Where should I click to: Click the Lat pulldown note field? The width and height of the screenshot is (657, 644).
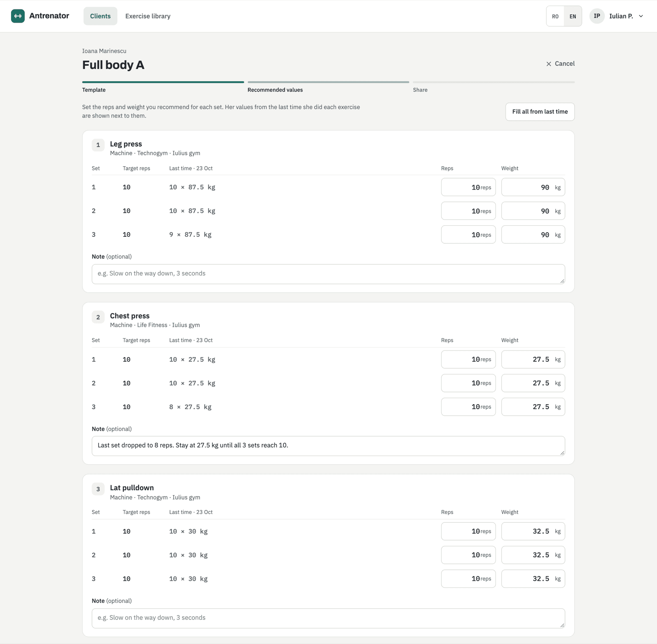[x=328, y=618]
